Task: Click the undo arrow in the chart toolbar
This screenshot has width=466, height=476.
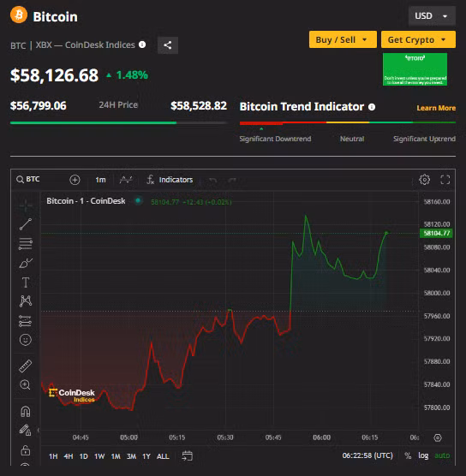Action: [x=213, y=181]
